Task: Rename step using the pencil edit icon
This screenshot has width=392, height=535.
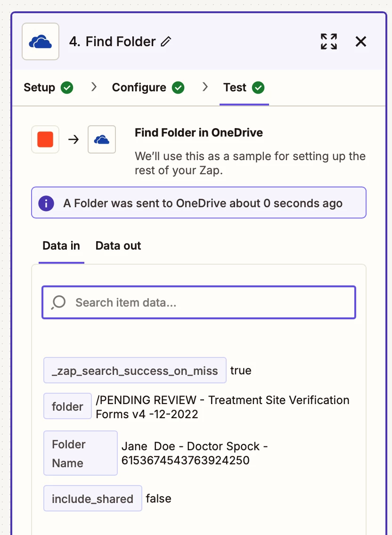Action: coord(166,41)
